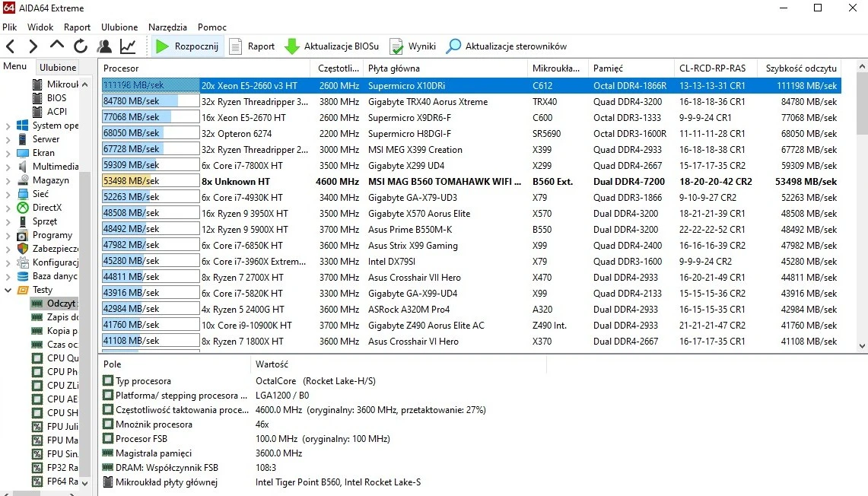Click the user profile icon in the toolbar
The width and height of the screenshot is (868, 496).
point(104,46)
